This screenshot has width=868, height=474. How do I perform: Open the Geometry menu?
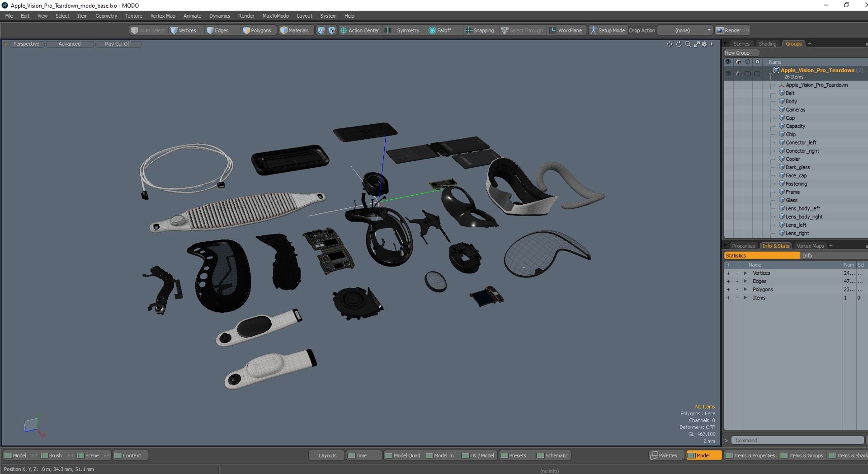point(106,16)
